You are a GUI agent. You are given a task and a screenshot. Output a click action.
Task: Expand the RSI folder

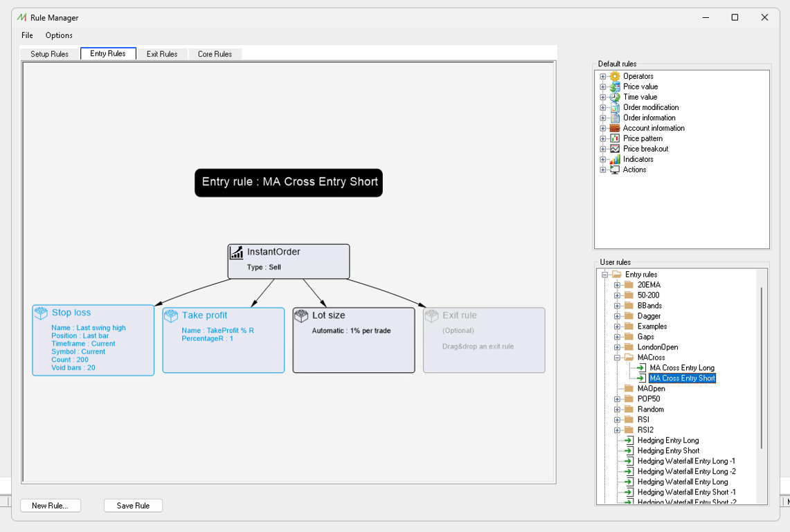click(x=617, y=420)
